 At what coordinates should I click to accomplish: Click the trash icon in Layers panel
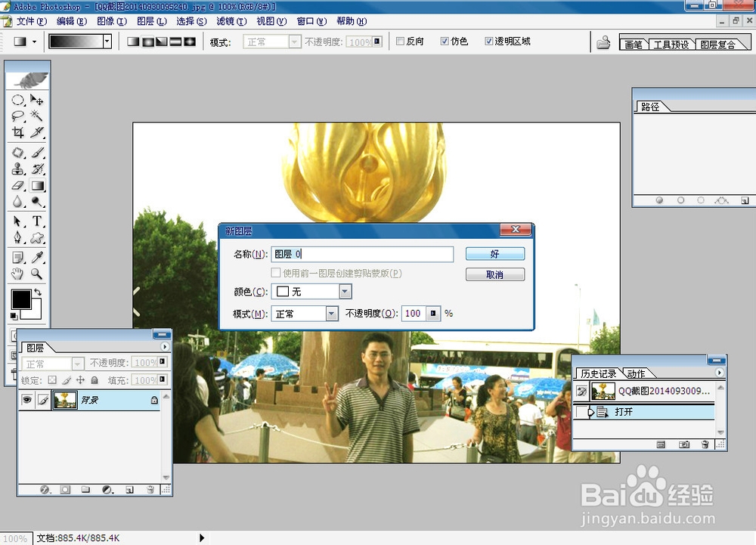(150, 489)
